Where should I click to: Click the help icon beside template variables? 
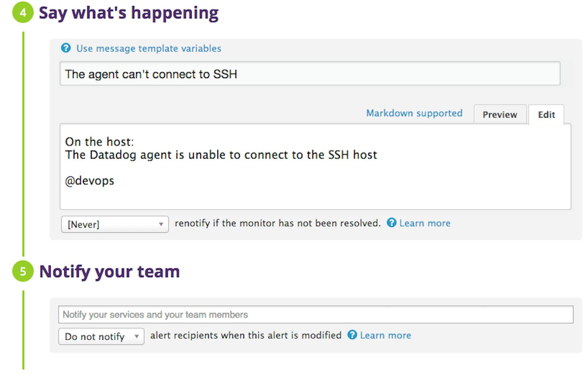click(x=66, y=48)
